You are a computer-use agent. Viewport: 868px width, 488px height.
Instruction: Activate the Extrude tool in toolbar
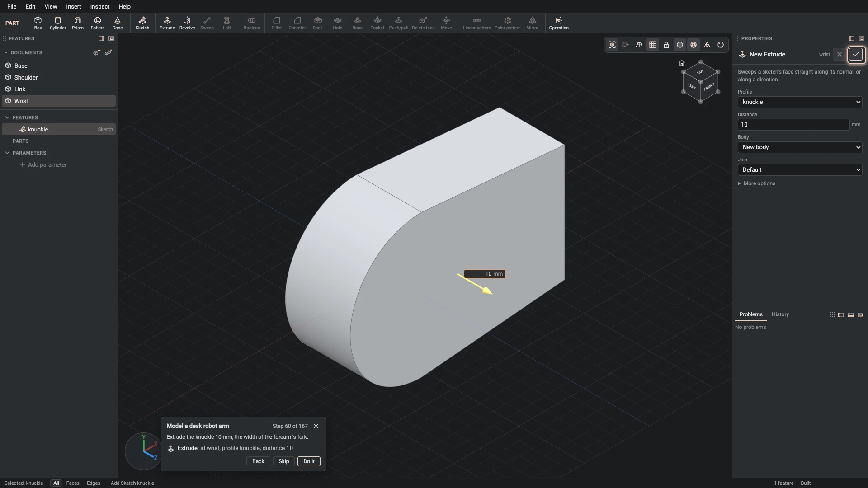(167, 23)
